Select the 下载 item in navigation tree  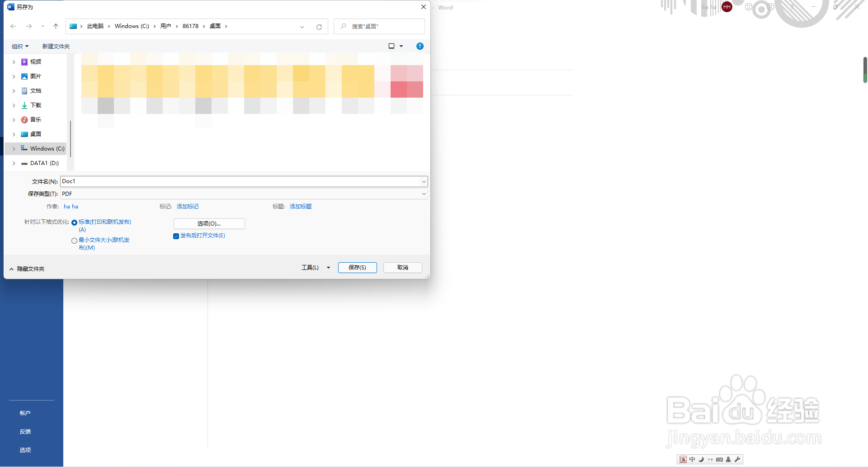tap(36, 105)
